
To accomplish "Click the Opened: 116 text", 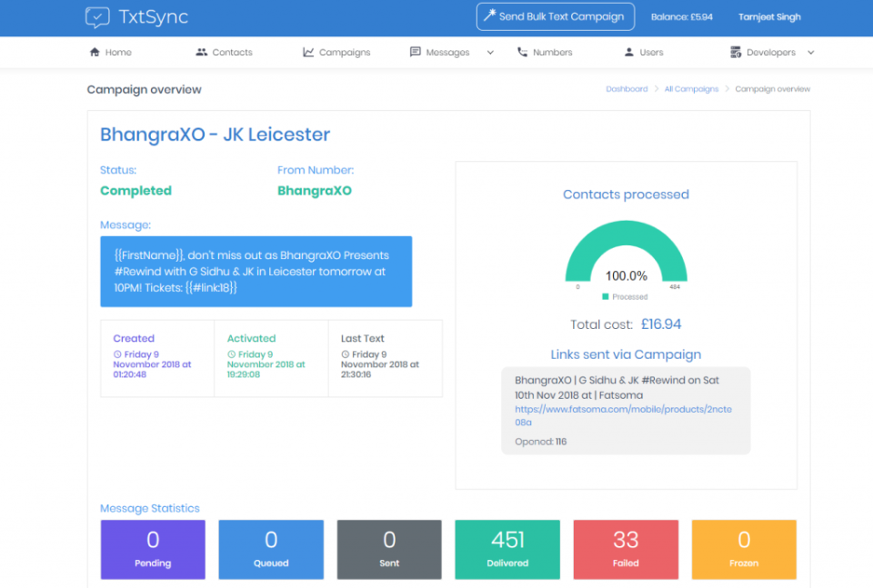I will point(540,442).
